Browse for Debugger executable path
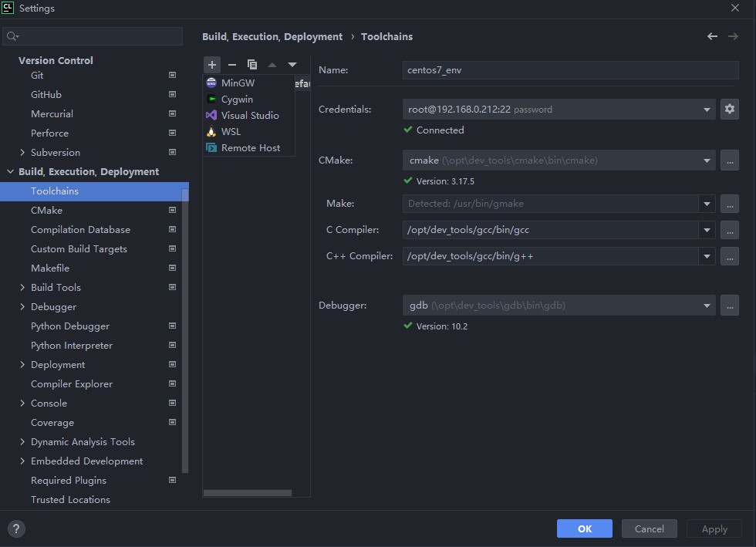The width and height of the screenshot is (756, 547). point(730,306)
